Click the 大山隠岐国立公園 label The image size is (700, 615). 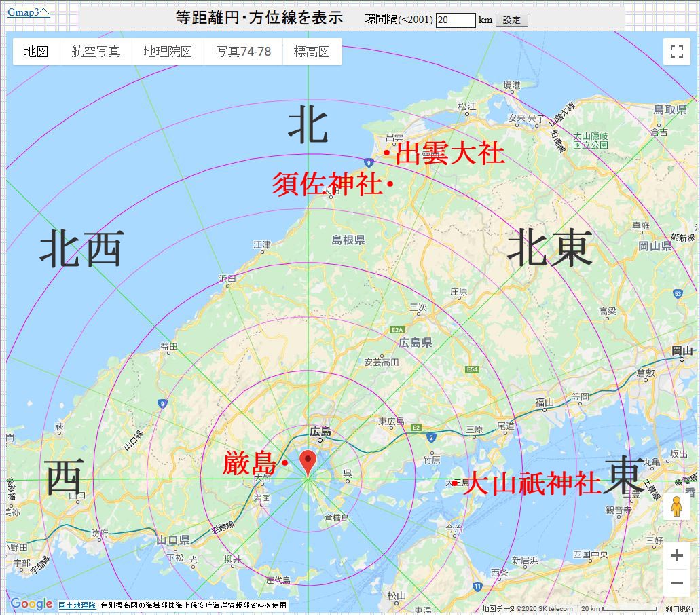tap(590, 140)
